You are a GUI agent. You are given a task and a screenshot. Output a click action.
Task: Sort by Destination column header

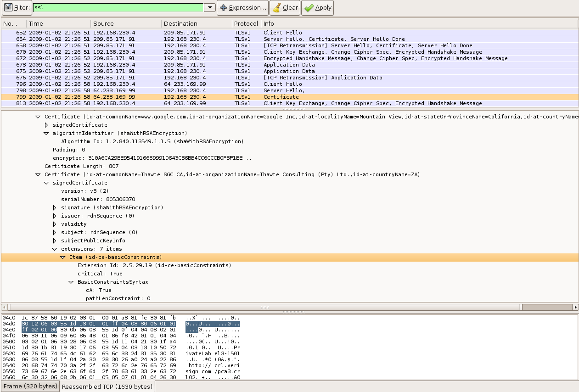pyautogui.click(x=197, y=23)
